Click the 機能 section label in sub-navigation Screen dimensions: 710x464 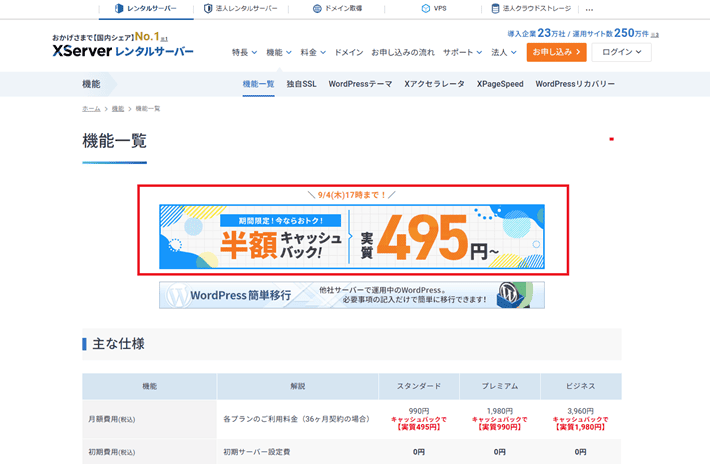91,84
